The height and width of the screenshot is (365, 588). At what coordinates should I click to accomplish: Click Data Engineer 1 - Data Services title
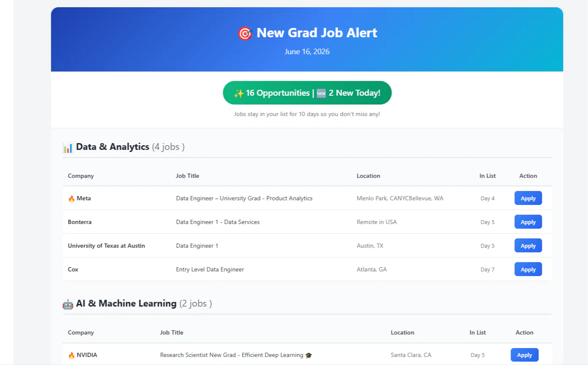pos(218,222)
